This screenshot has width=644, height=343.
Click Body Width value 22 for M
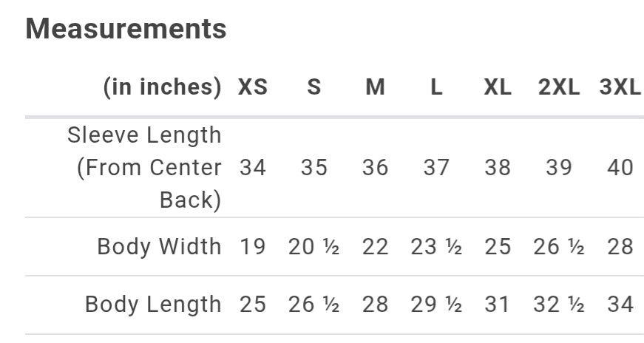point(375,246)
